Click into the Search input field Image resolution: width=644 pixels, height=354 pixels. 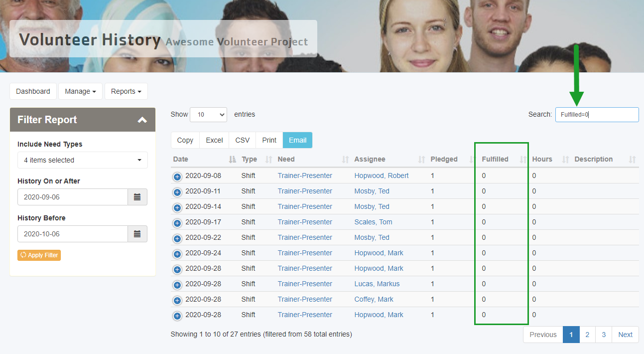pos(597,115)
